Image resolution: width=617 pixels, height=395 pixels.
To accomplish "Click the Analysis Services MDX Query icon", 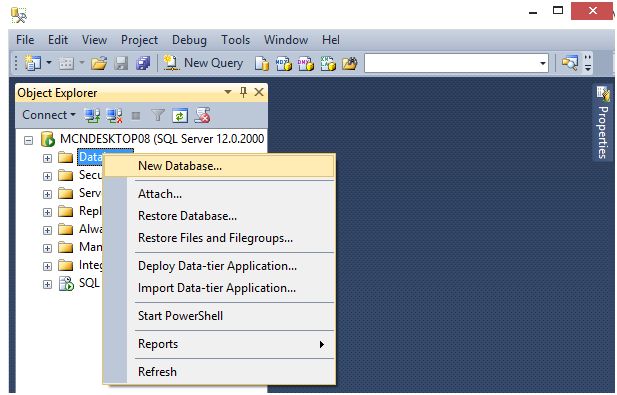I will click(284, 63).
